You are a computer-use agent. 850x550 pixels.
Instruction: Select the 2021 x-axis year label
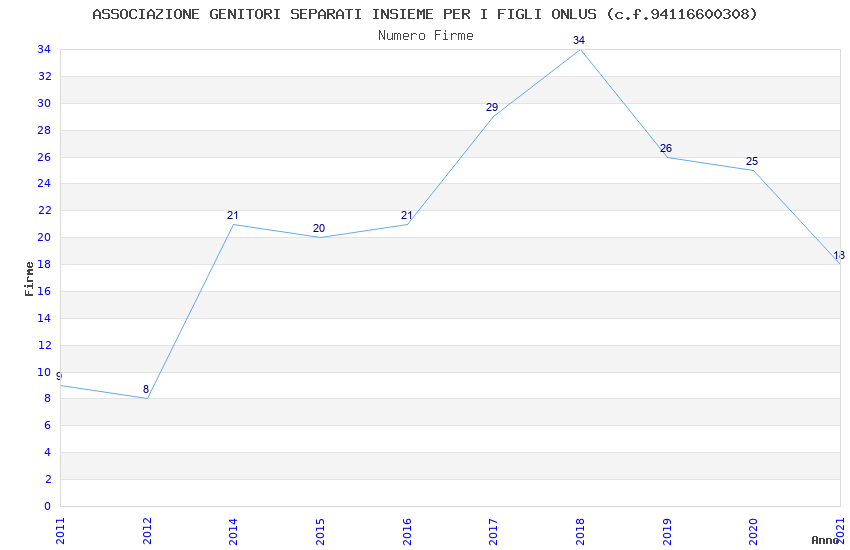point(840,531)
